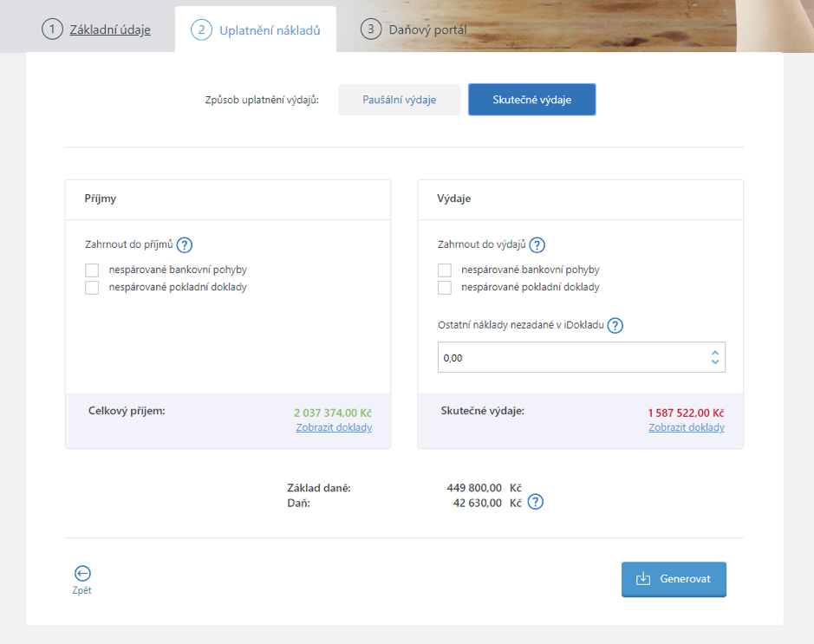Screen dimensions: 814x644
Task: Focus the Ostatní náklady amount field
Action: pyautogui.click(x=582, y=357)
